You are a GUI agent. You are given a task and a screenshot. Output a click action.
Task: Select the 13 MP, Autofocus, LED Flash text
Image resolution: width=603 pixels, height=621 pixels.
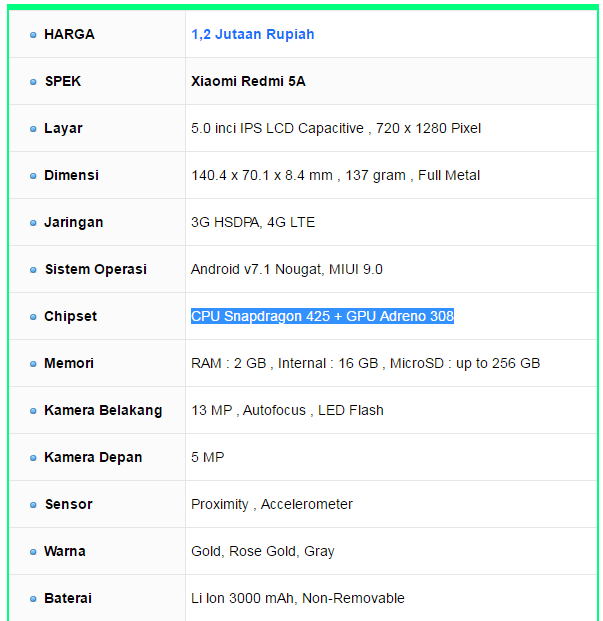[x=287, y=410]
